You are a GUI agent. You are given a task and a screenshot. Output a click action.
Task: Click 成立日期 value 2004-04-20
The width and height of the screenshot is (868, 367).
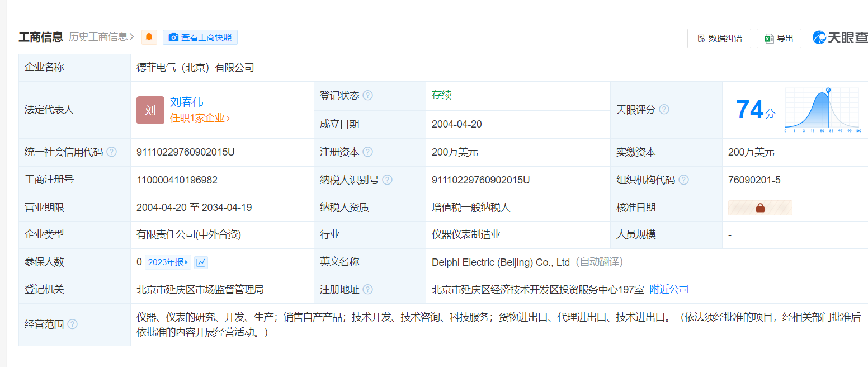457,124
